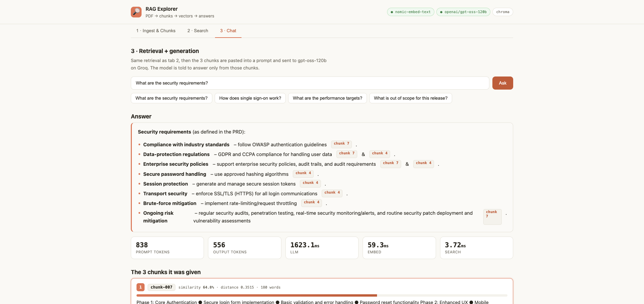Screen dimensions: 644x304
Task: Click the 3.72ms search stat card
Action: pos(477,248)
